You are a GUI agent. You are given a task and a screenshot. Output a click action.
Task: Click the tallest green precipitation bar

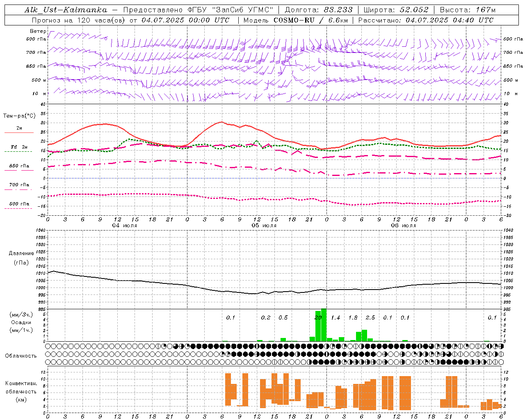pos(324,325)
